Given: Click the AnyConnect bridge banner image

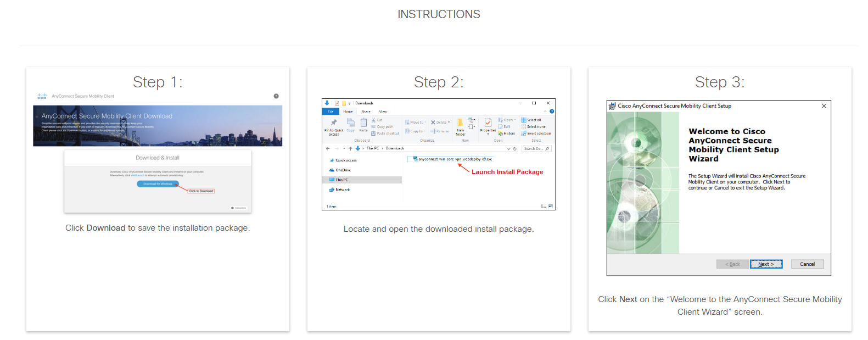Looking at the screenshot, I should (158, 126).
